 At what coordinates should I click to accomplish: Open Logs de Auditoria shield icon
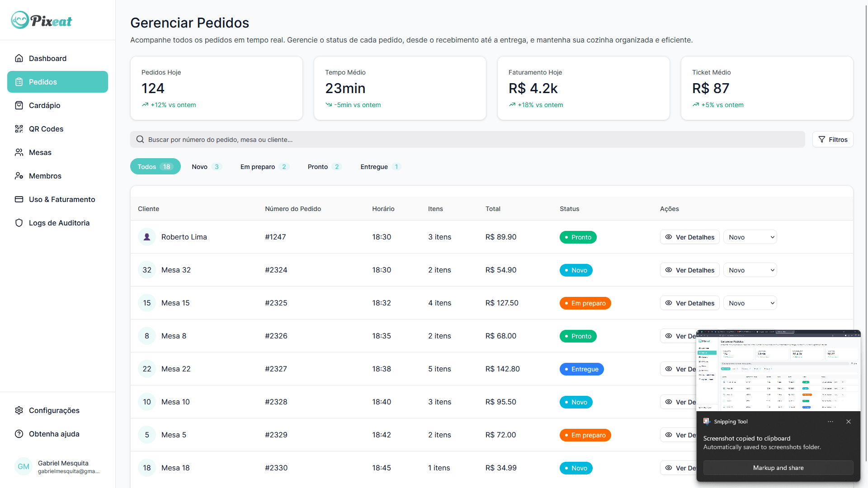[19, 223]
